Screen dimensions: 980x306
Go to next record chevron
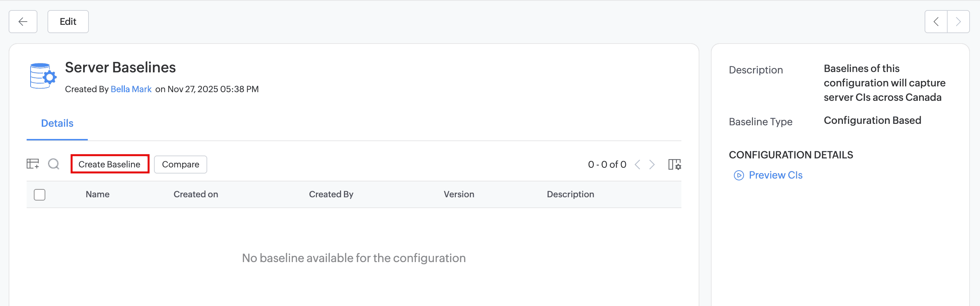(958, 22)
